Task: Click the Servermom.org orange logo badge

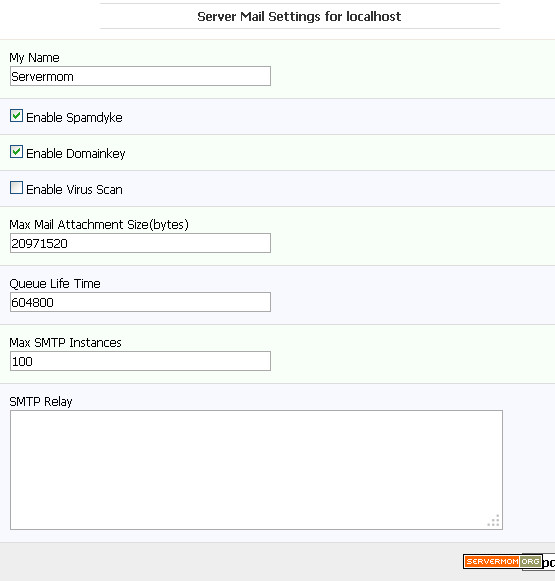Action: click(502, 562)
